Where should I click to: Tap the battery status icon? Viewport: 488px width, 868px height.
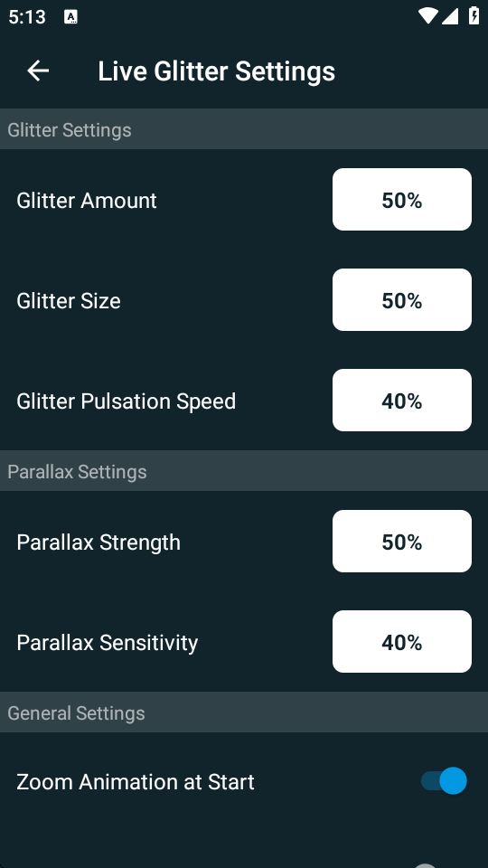pyautogui.click(x=474, y=15)
